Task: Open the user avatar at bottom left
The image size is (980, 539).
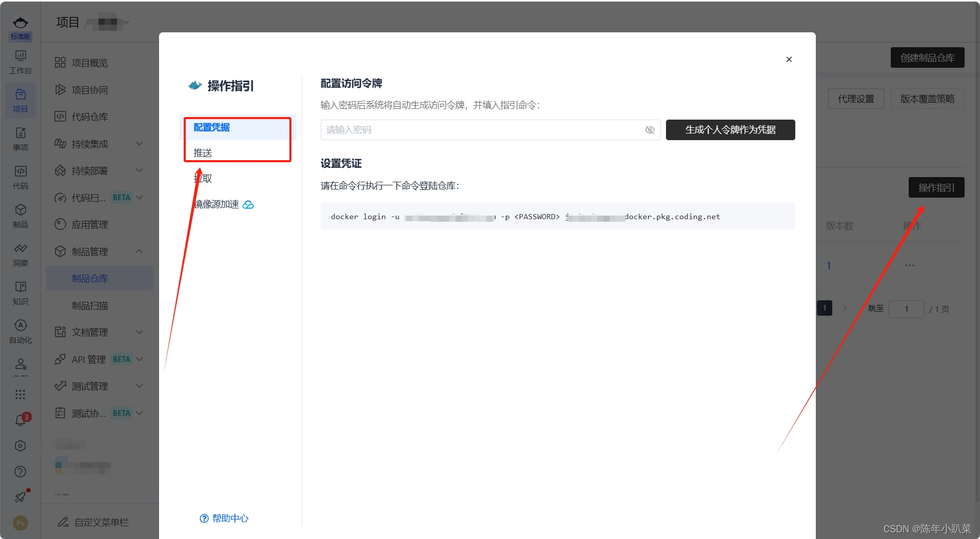Action: pyautogui.click(x=21, y=523)
